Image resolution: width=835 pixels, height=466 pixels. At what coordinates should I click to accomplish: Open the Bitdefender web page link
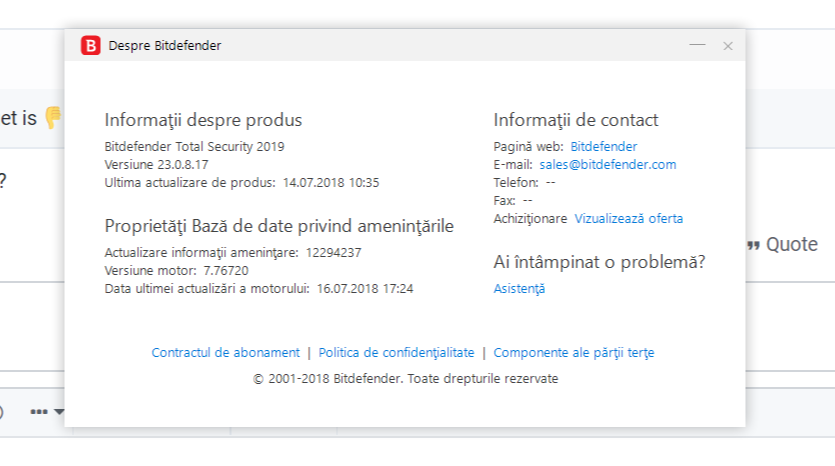(x=603, y=147)
